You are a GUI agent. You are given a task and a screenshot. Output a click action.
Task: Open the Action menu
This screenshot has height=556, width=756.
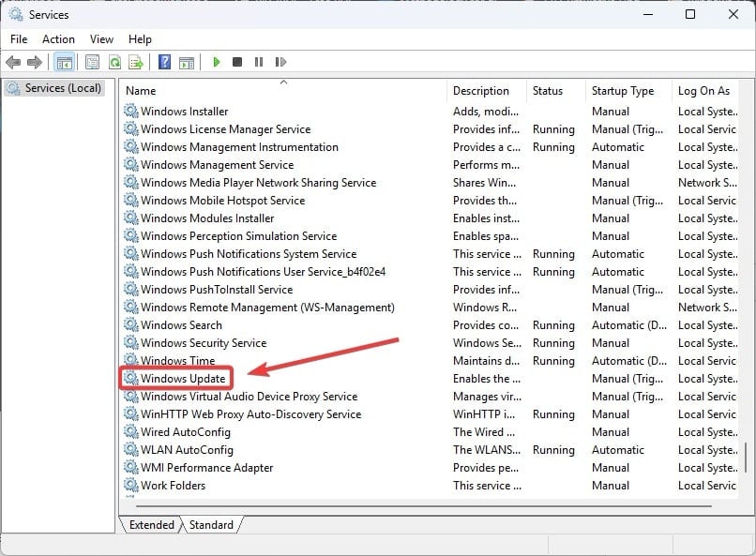(58, 39)
